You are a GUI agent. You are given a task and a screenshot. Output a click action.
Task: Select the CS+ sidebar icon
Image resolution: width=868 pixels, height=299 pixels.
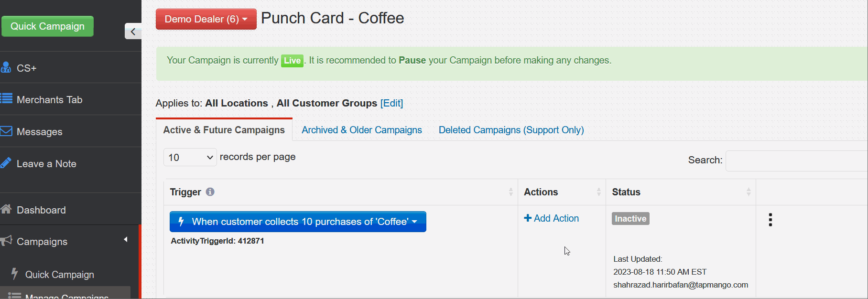(x=6, y=67)
